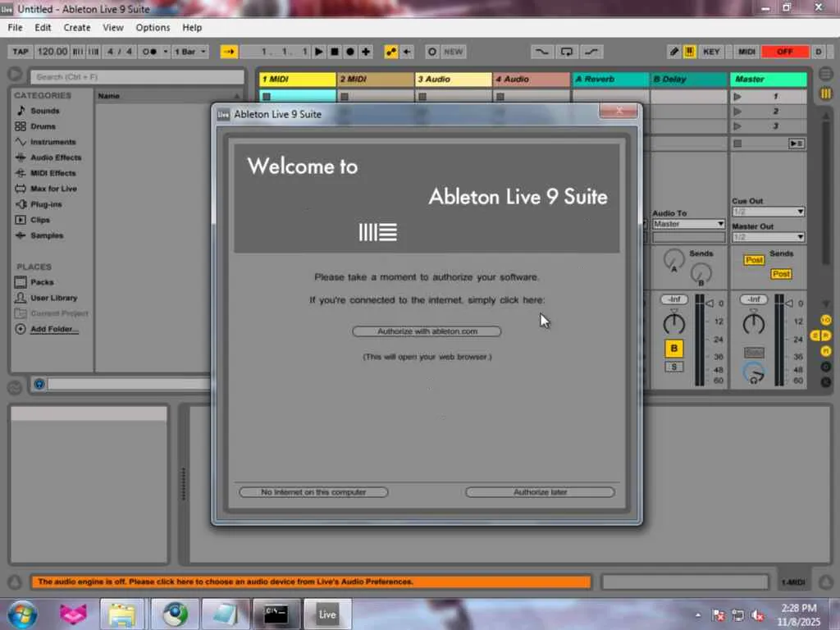Toggle the Automation Arm button
The height and width of the screenshot is (630, 840).
pyautogui.click(x=391, y=52)
